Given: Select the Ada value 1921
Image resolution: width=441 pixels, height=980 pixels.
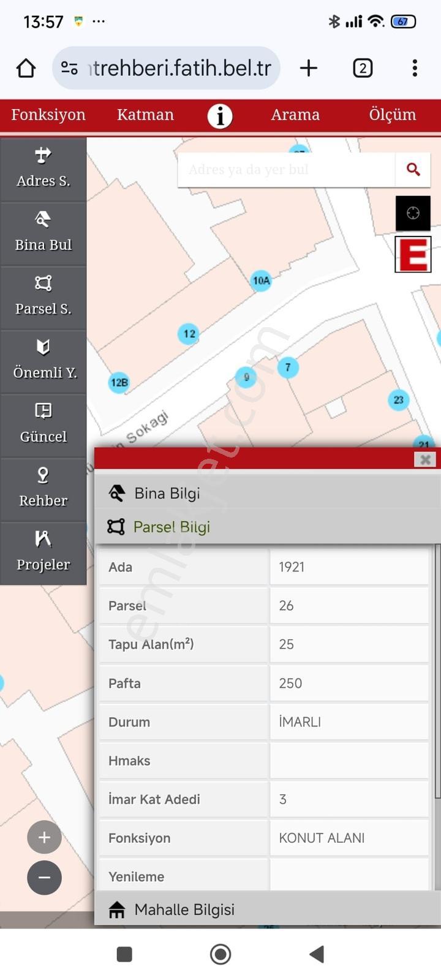Looking at the screenshot, I should (x=292, y=567).
